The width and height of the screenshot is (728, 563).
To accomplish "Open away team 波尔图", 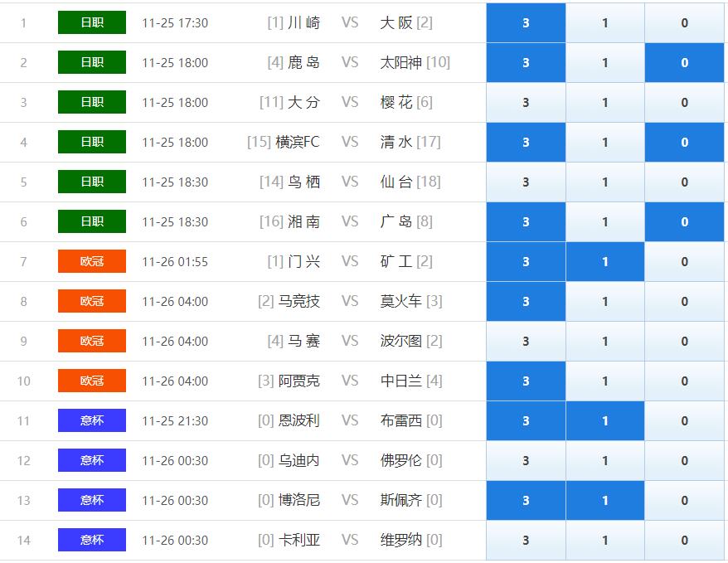I will 400,341.
